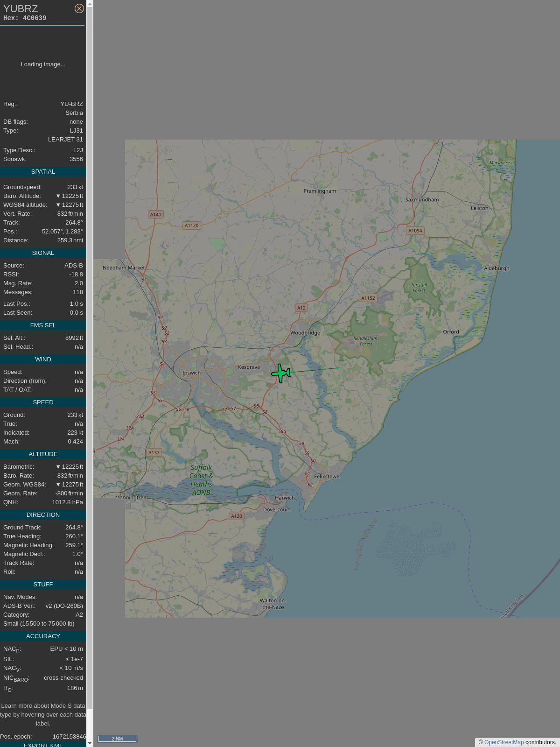The width and height of the screenshot is (560, 747).
Task: Click the A140 road shield on map
Action: pyautogui.click(x=155, y=215)
